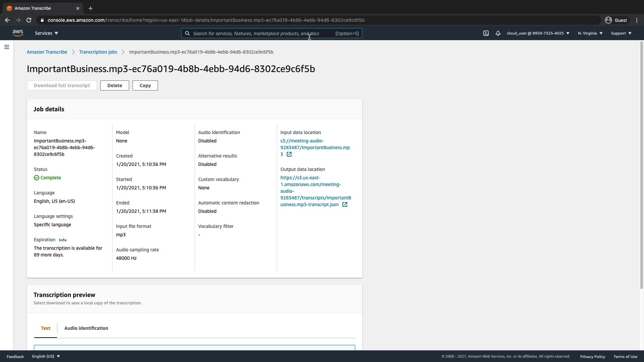Open the notifications bell icon
Viewport: 644px width, 362px height.
[498, 33]
